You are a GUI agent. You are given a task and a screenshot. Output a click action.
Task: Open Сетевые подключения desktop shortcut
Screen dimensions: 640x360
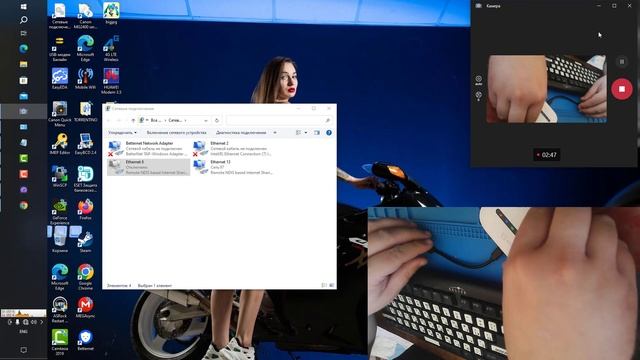pos(60,16)
